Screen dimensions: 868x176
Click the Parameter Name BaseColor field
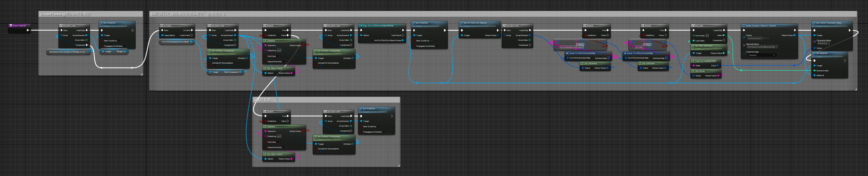823,43
